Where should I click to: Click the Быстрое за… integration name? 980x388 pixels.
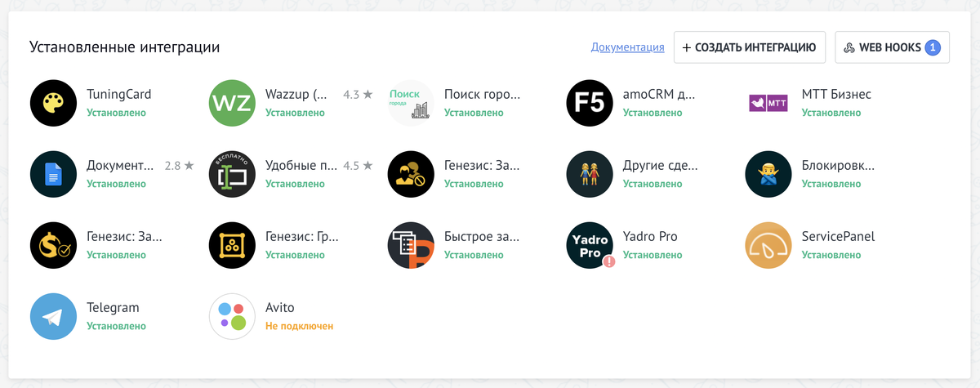click(482, 236)
